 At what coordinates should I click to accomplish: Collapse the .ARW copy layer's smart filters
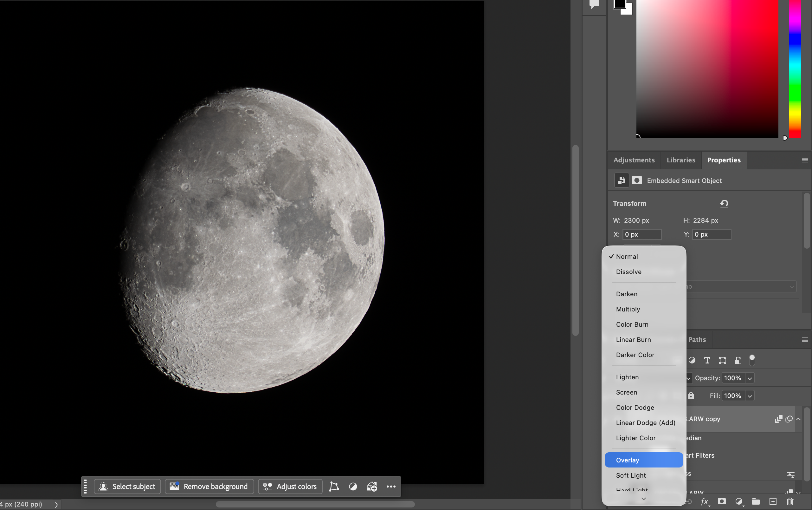tap(798, 419)
